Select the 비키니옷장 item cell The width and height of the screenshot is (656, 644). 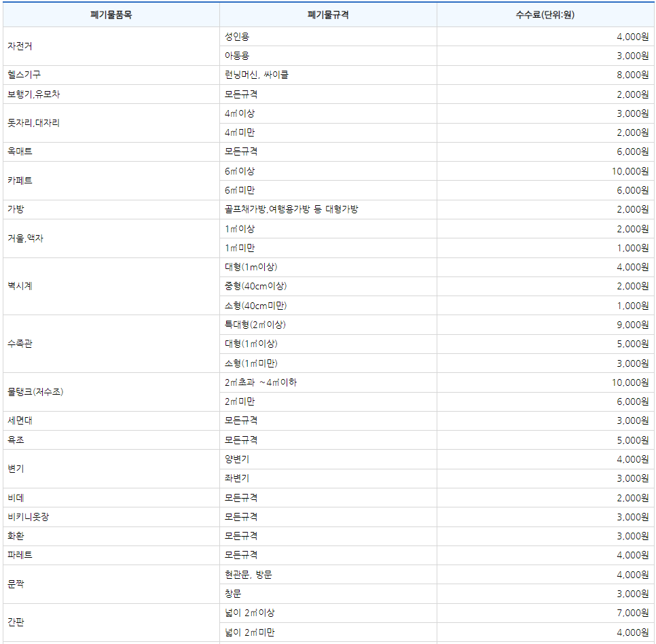pos(111,517)
